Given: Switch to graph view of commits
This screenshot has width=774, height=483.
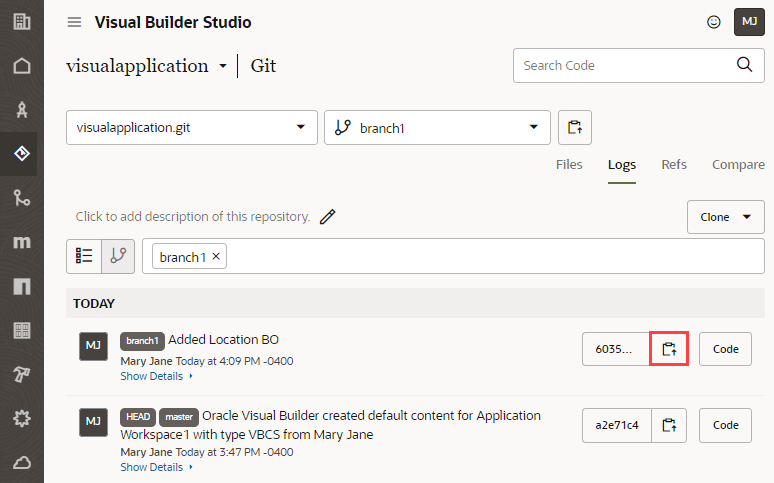Looking at the screenshot, I should [118, 256].
